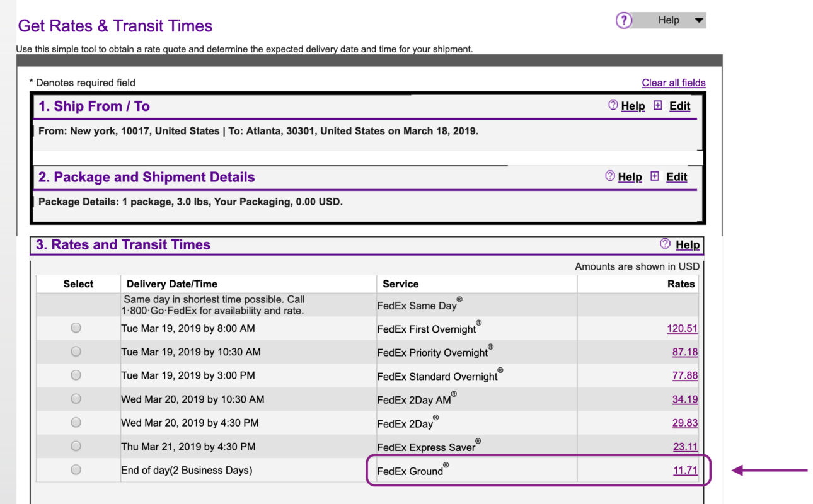The image size is (813, 504).
Task: Expand Package and Shipment Details plus icon
Action: (654, 176)
